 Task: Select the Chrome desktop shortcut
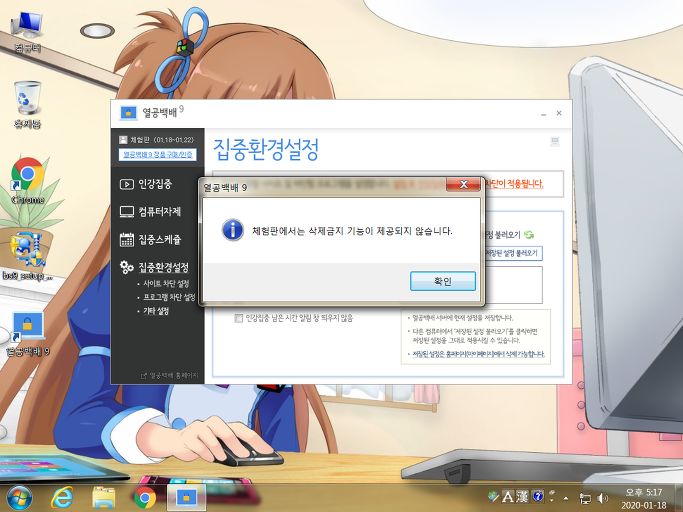click(27, 181)
